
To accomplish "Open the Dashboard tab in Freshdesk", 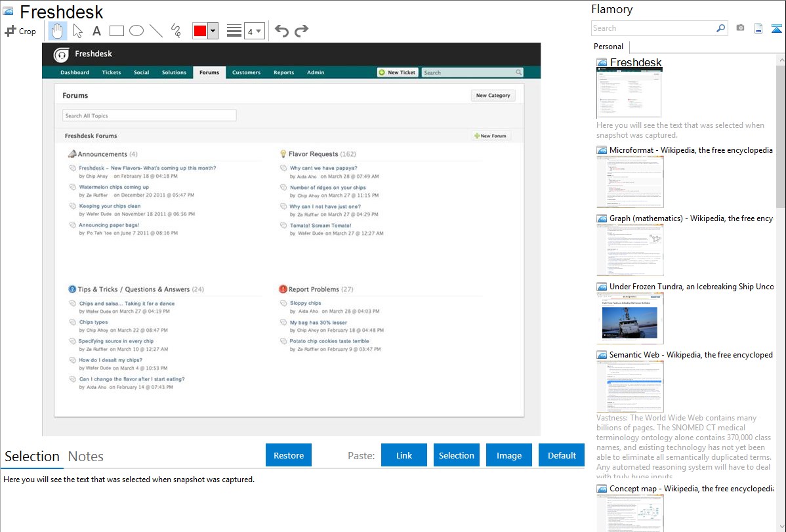I will [75, 72].
